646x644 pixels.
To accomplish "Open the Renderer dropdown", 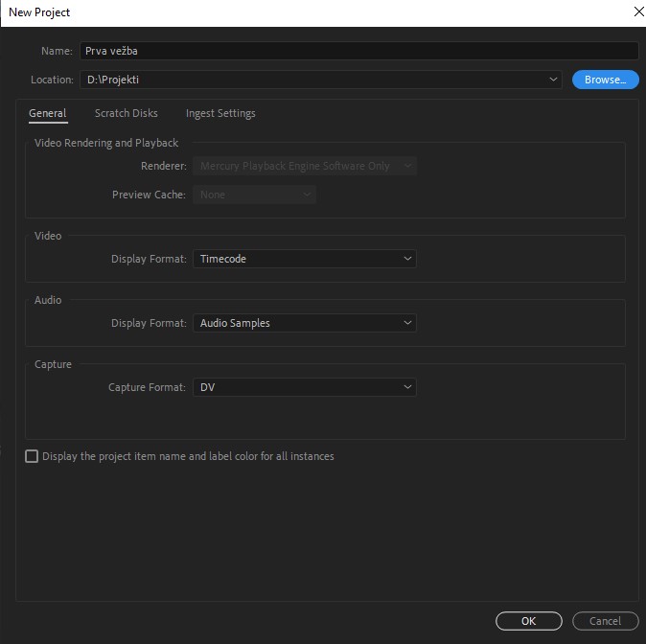I will [x=305, y=166].
